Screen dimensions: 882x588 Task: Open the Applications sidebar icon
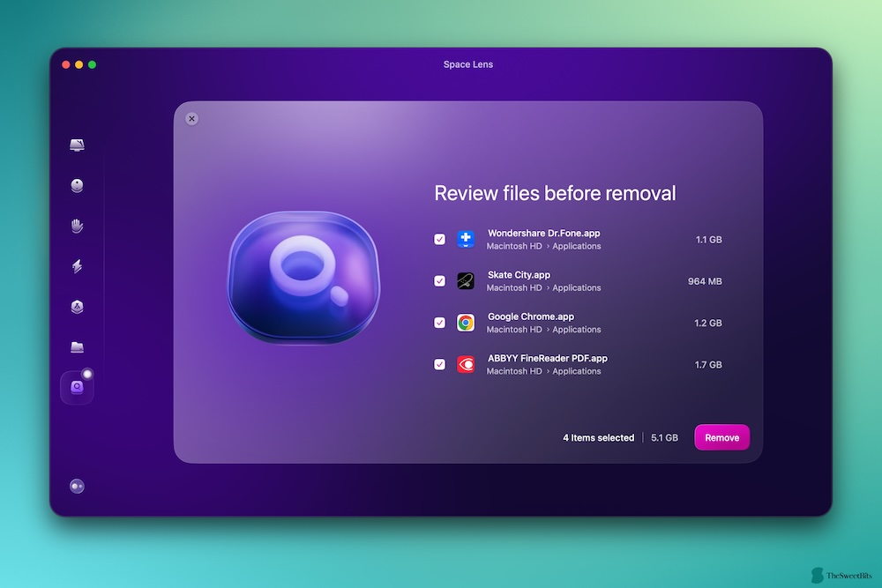click(77, 307)
